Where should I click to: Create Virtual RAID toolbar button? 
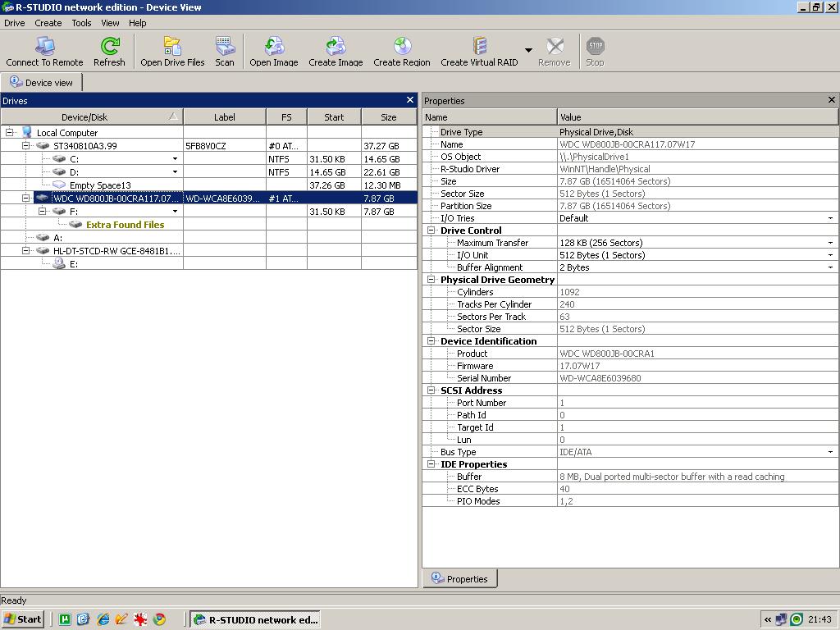point(479,52)
